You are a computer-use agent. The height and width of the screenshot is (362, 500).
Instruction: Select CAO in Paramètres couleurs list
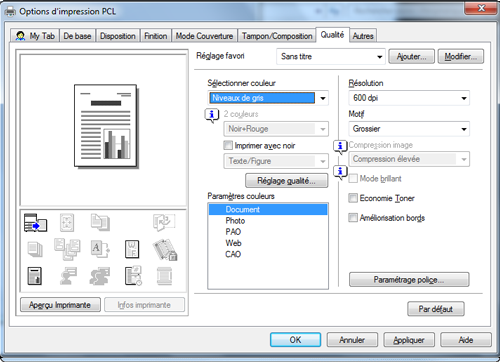(x=268, y=254)
